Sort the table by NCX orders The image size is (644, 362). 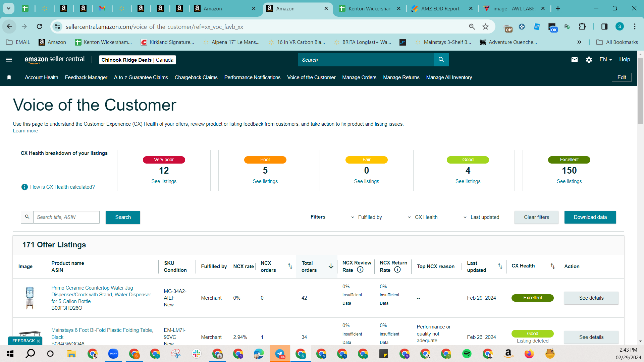pos(290,266)
